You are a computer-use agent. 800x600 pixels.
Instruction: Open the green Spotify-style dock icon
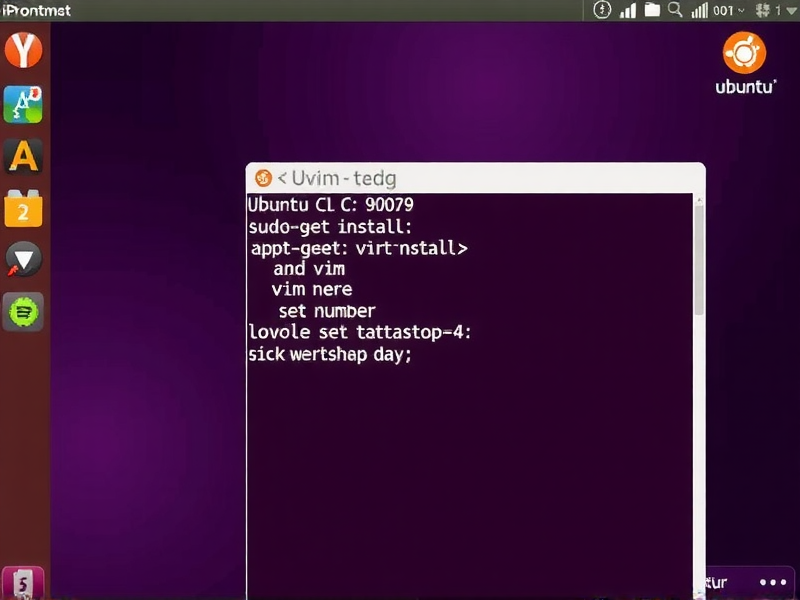[x=23, y=312]
